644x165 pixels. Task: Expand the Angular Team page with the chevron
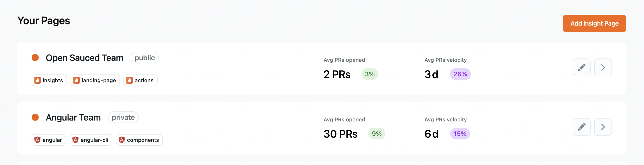(603, 127)
